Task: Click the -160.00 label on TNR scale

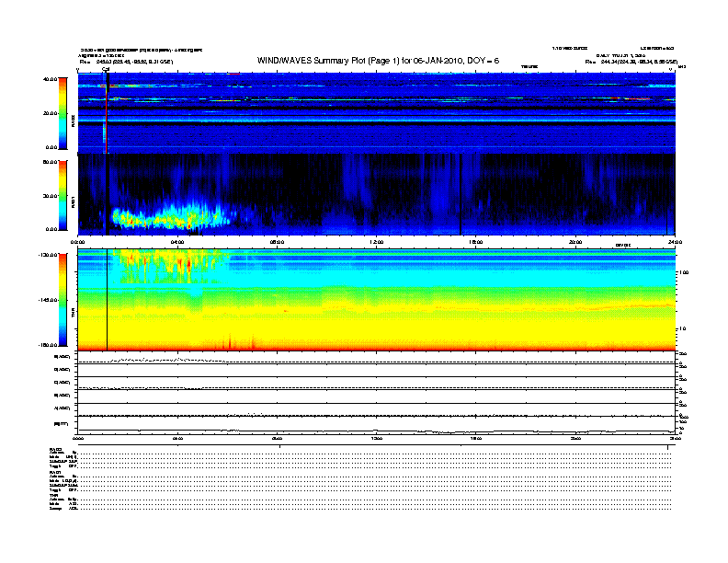Action: 49,345
